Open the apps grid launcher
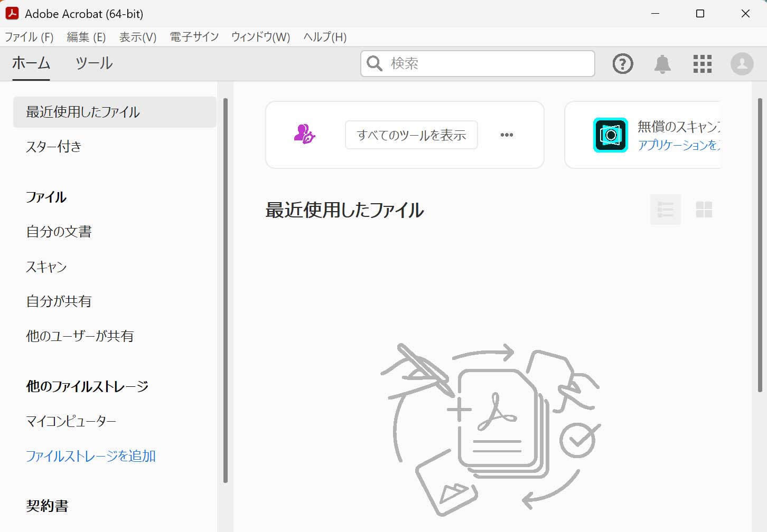This screenshot has width=767, height=532. [x=703, y=64]
